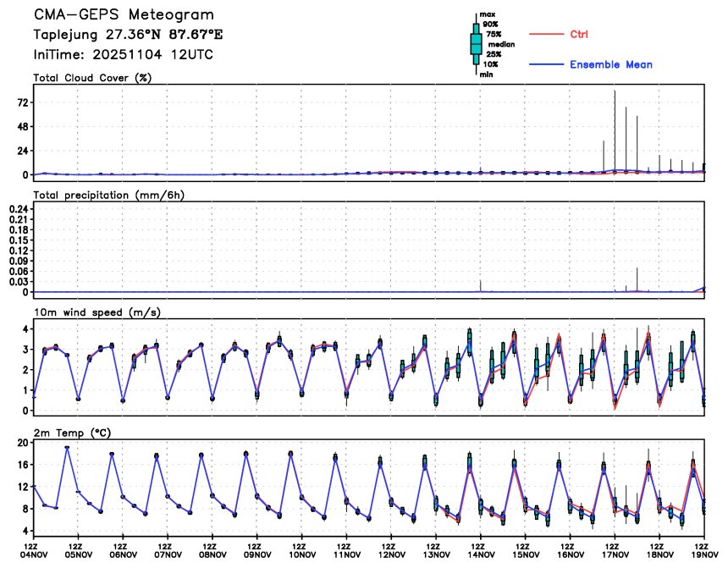Viewport: 728px width, 568px height.
Task: Click the blue Ensemble Mean legend line
Action: click(545, 65)
